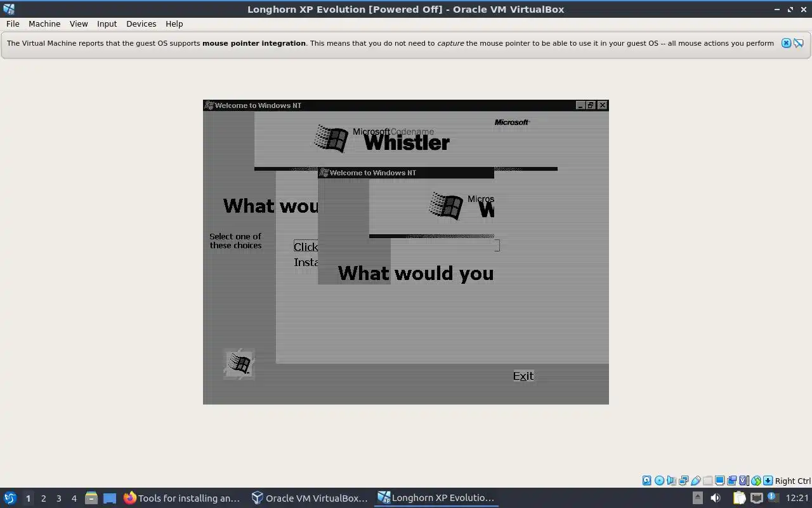Screen dimensions: 812x508
Task: Open clipboard manager tray icon
Action: click(739, 498)
